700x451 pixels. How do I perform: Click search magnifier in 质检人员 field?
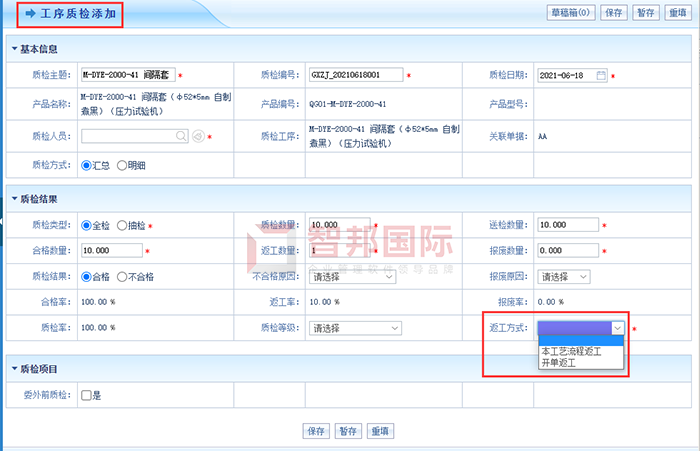(x=181, y=136)
